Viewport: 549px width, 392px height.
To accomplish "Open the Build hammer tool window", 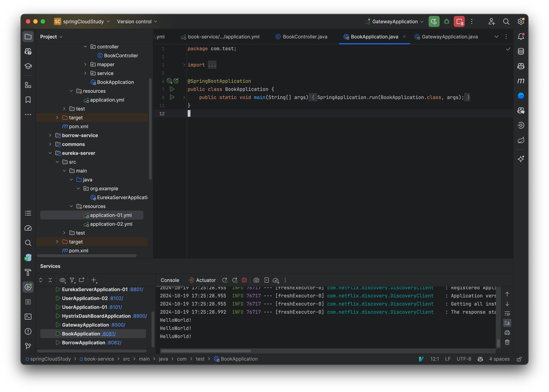I will pyautogui.click(x=28, y=272).
